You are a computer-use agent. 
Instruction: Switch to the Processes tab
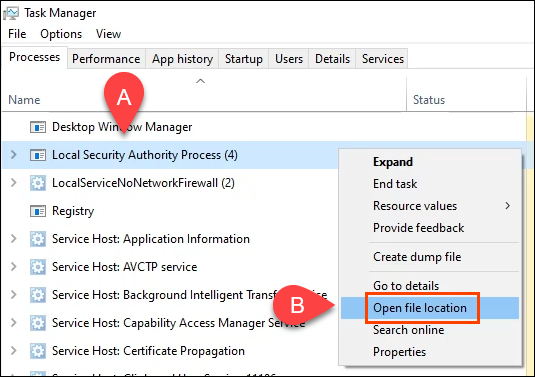point(34,57)
